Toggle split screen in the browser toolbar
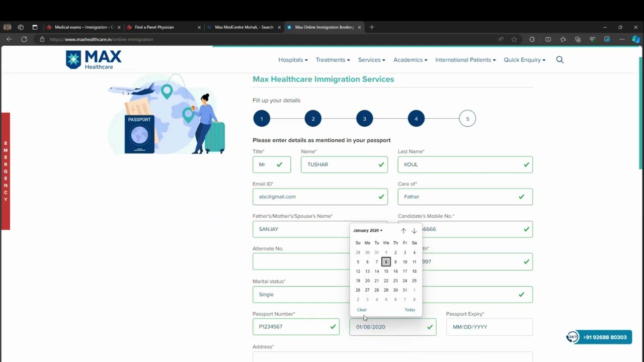Viewport: 644px width, 362px height. [548, 39]
